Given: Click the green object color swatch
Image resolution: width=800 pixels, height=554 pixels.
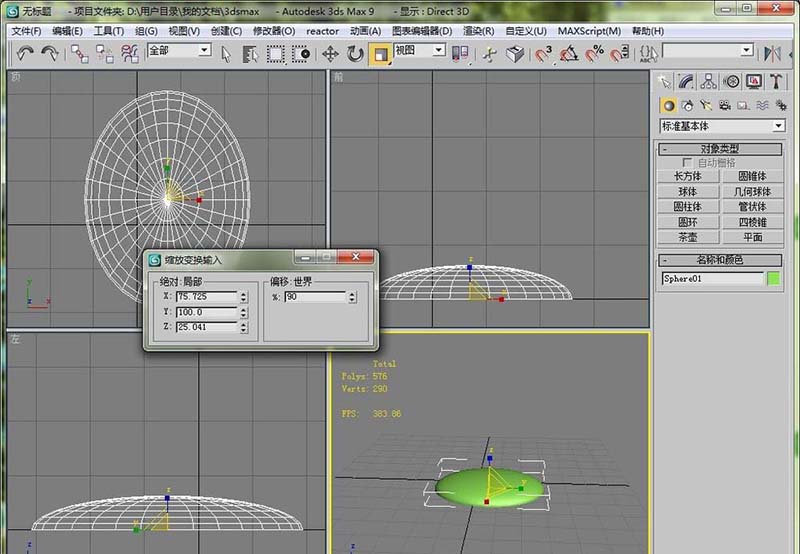Looking at the screenshot, I should point(772,279).
